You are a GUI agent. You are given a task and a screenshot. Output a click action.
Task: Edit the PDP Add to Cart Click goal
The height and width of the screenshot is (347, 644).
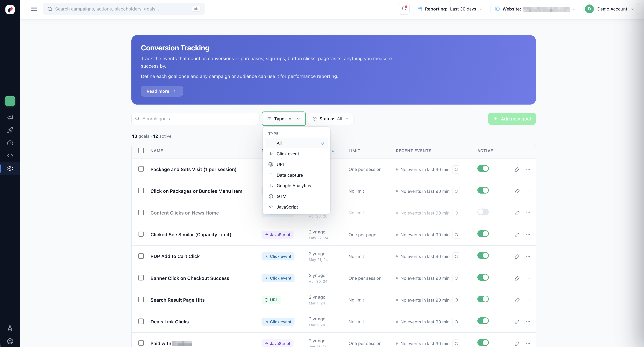pos(517,257)
